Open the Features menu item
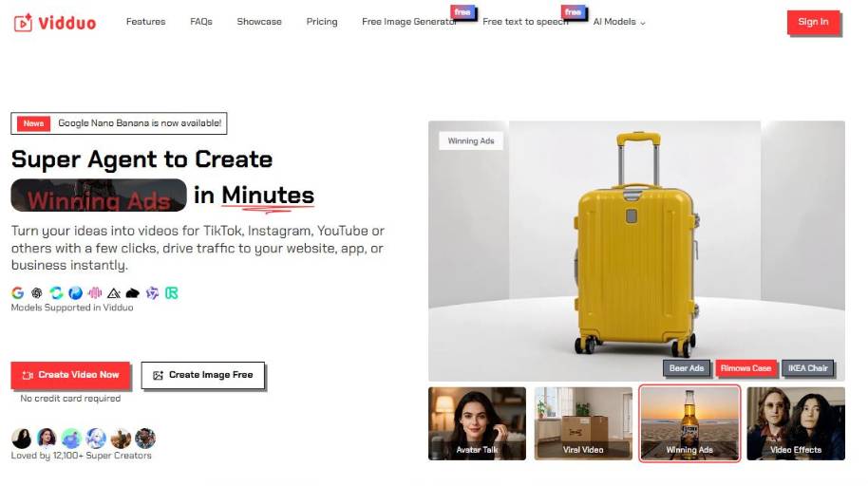 [x=145, y=22]
